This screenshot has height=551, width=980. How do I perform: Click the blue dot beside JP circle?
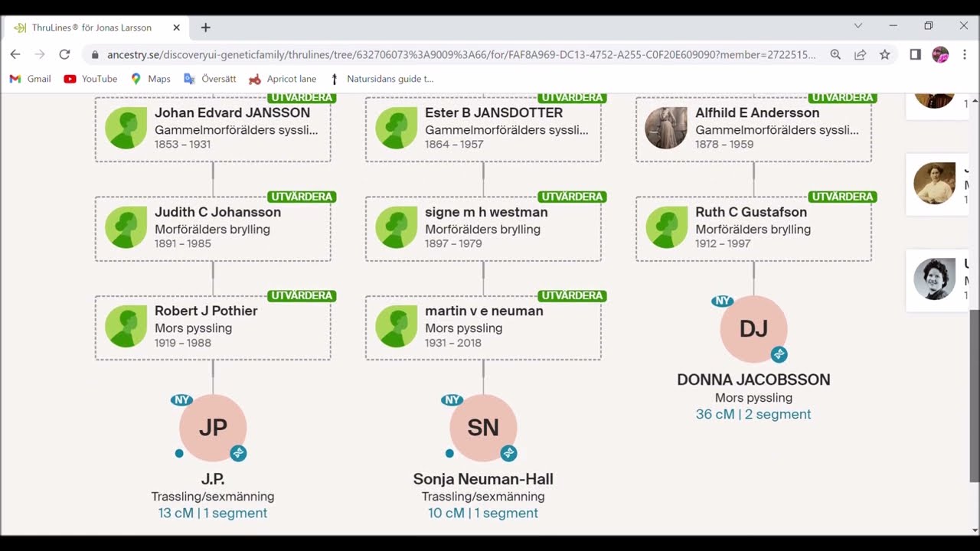[179, 453]
